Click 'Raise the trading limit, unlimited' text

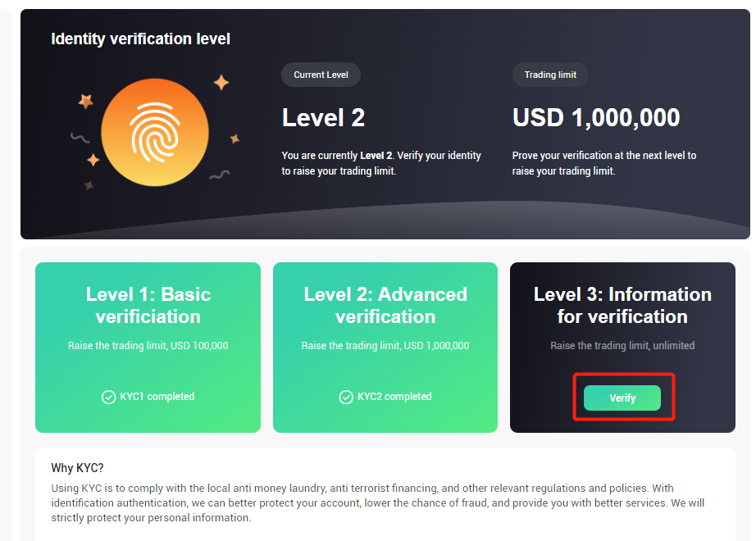point(622,345)
